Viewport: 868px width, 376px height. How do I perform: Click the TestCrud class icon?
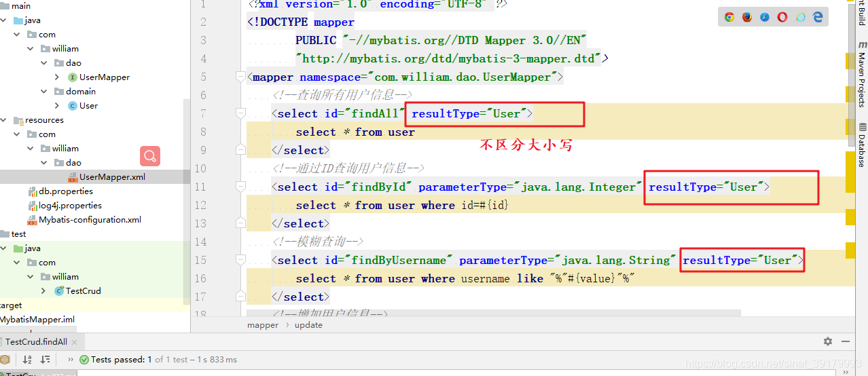[59, 291]
